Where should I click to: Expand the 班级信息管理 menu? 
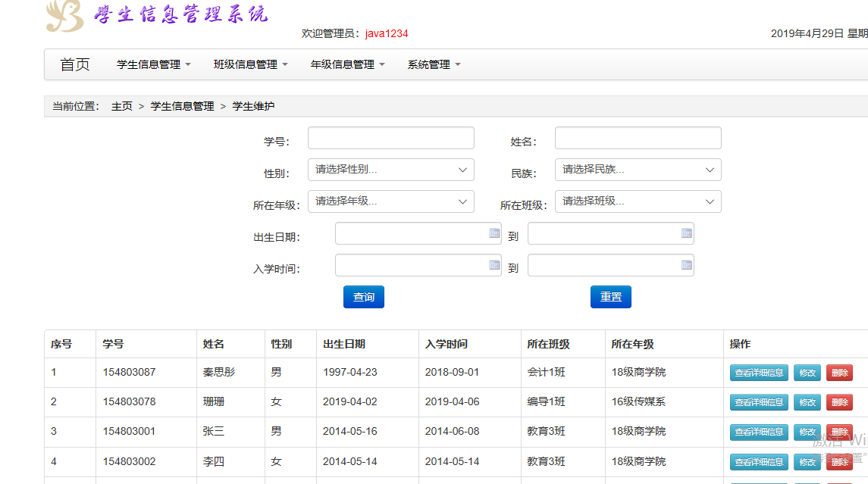click(x=250, y=64)
